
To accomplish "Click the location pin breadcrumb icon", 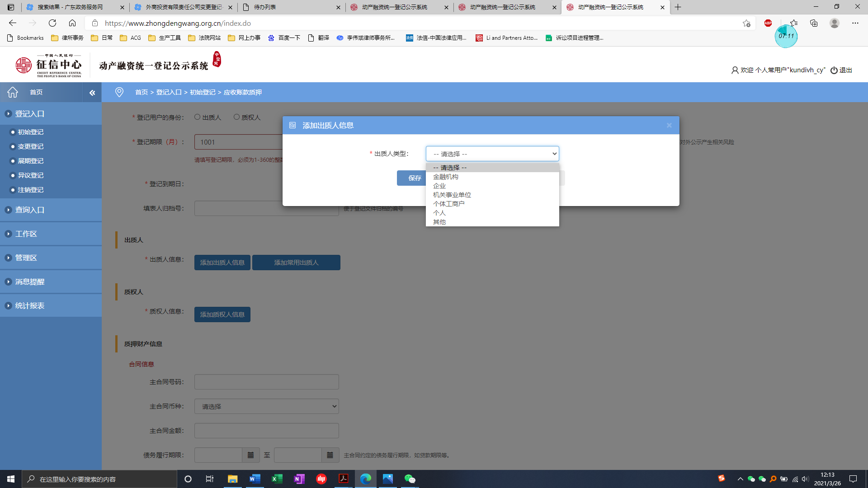I will coord(119,92).
